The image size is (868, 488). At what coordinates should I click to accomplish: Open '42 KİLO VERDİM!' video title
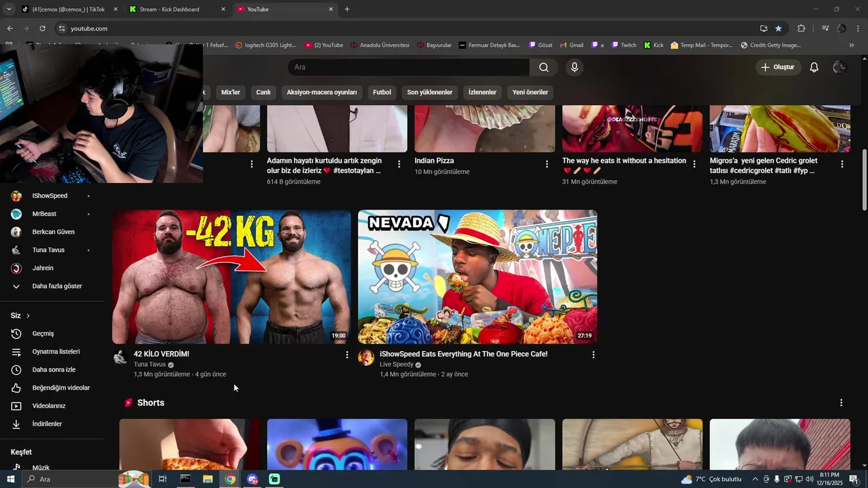161,354
